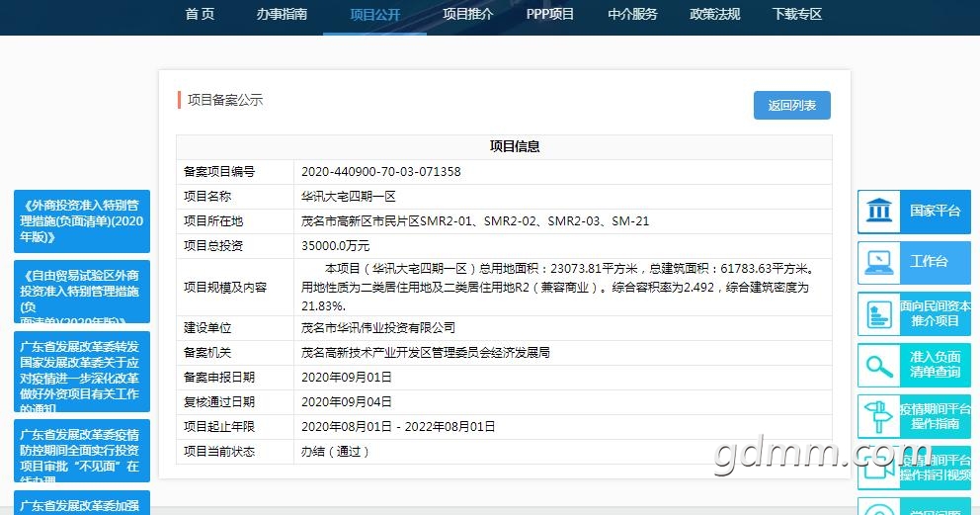Viewport: 980px width, 515px height.
Task: Click project name 华讯大宅四期一区
Action: point(348,197)
